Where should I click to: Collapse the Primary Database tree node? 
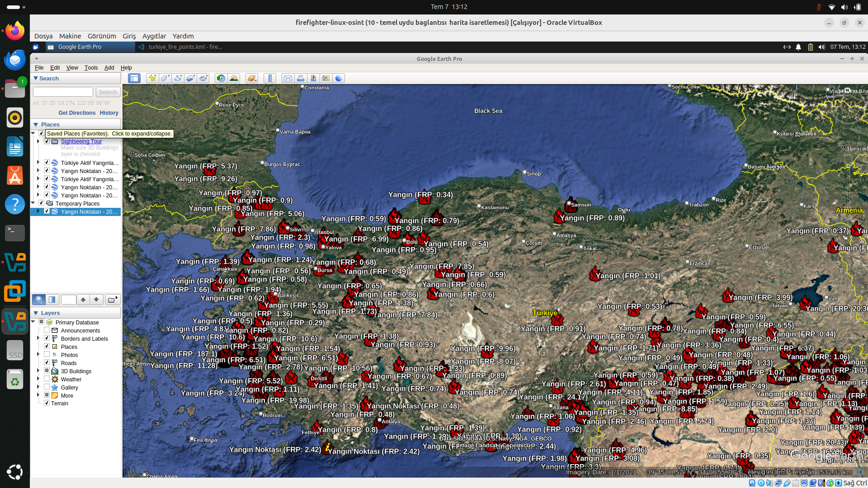pyautogui.click(x=33, y=322)
